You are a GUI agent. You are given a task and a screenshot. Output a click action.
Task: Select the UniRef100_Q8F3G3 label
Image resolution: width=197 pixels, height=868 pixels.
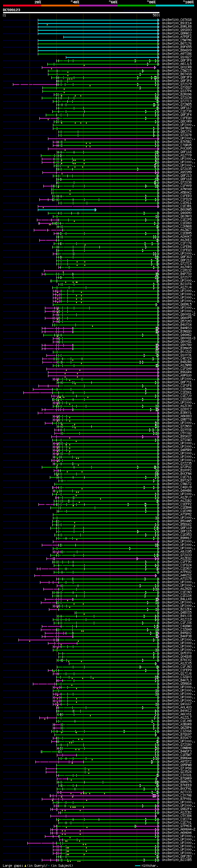177,257
